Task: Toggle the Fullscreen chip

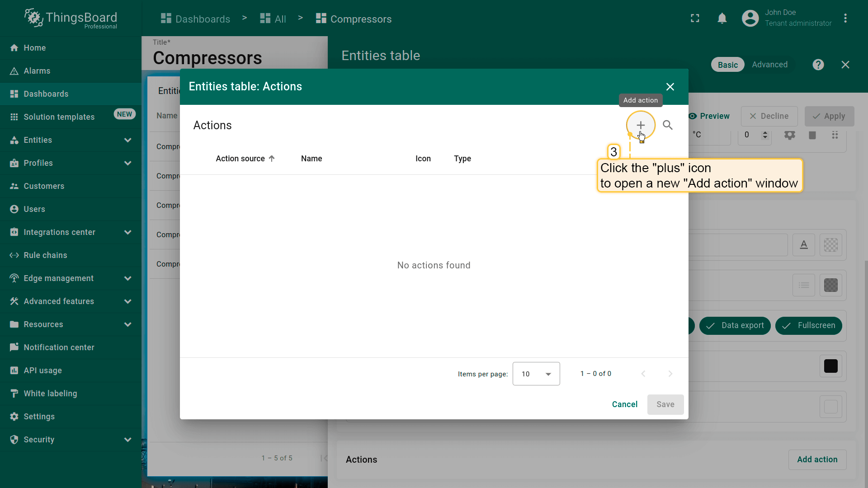Action: (808, 325)
